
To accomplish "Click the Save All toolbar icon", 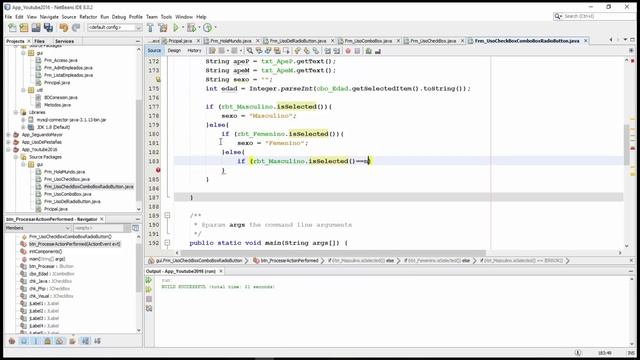I will point(49,28).
